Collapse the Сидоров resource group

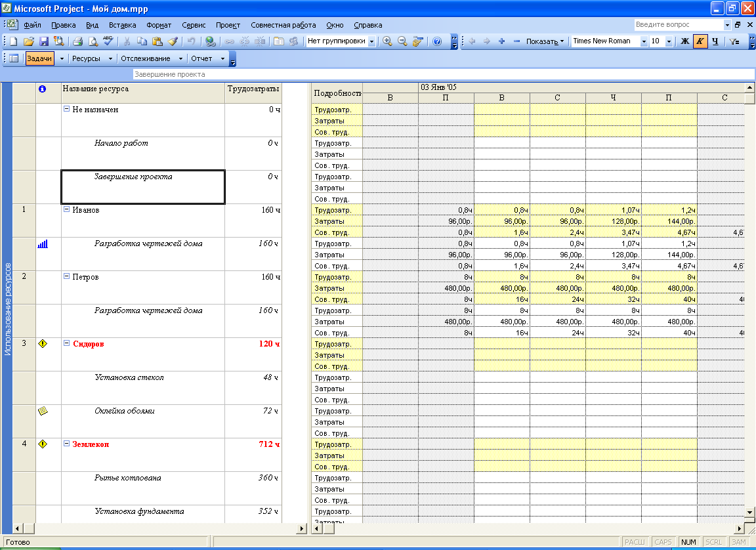(66, 343)
